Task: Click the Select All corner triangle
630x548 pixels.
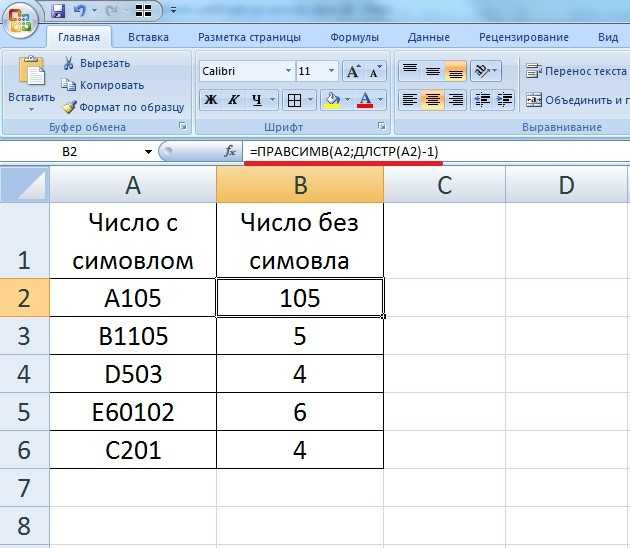Action: click(24, 185)
